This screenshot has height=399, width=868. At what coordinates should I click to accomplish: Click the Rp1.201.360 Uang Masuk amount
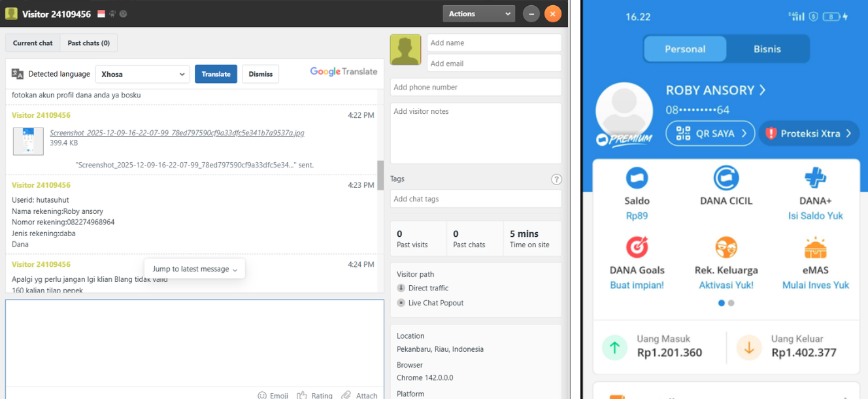click(669, 353)
